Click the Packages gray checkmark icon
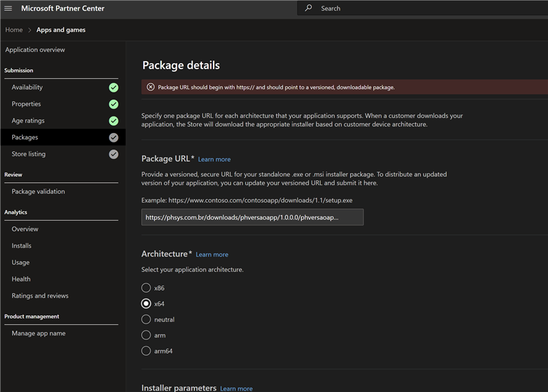The height and width of the screenshot is (392, 548). pyautogui.click(x=114, y=138)
